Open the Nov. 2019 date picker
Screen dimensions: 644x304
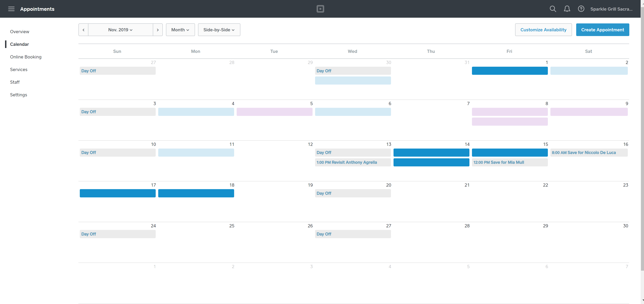pyautogui.click(x=120, y=29)
